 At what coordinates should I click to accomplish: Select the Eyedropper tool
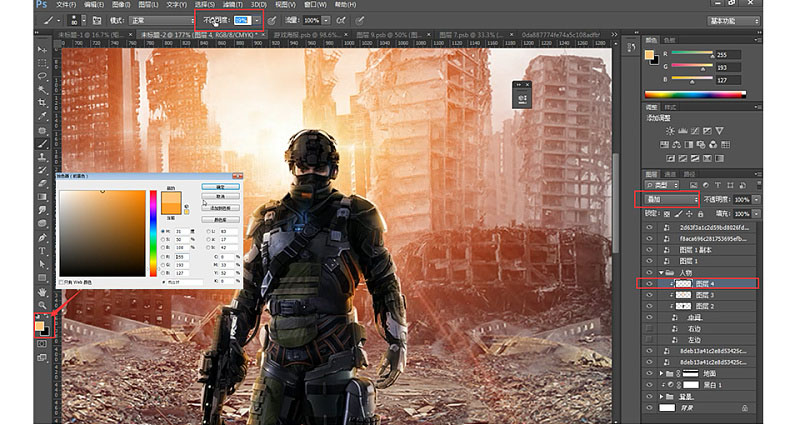pos(42,116)
